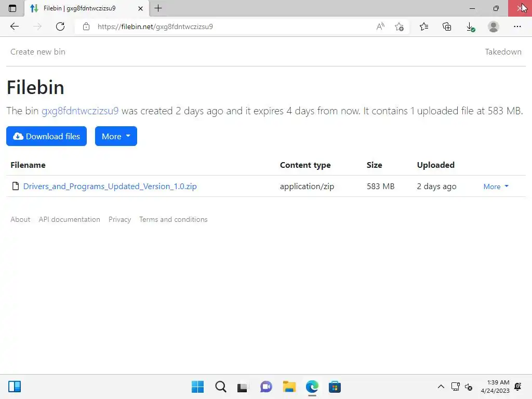Image resolution: width=532 pixels, height=399 pixels.
Task: Open the clock and date flyout
Action: coord(495,387)
